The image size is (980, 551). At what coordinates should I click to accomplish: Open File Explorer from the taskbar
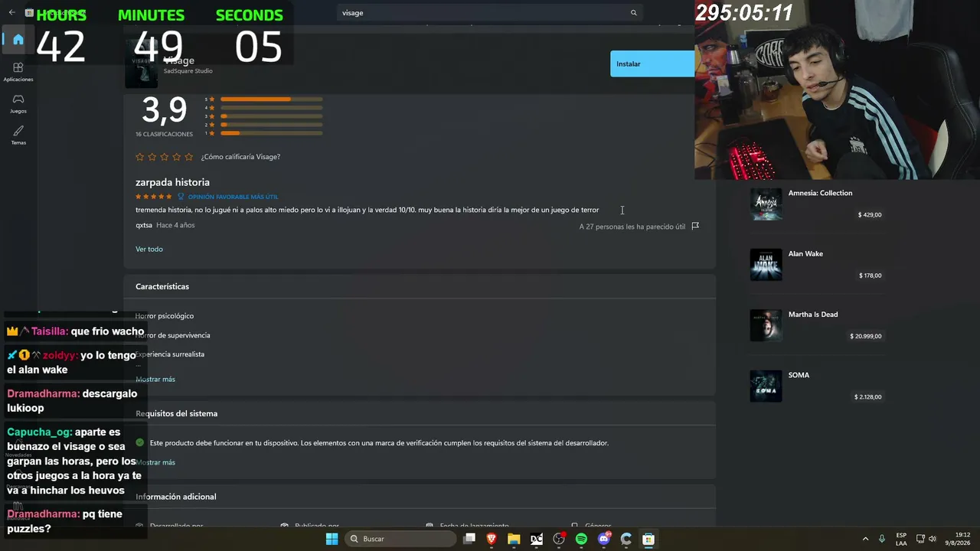[x=514, y=539]
